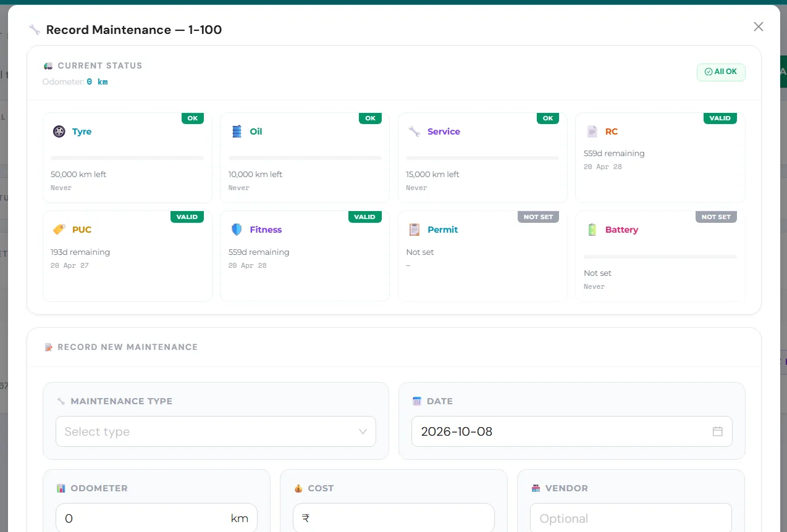This screenshot has height=532, width=787.
Task: Click the truck icon beside Current Status
Action: coord(48,65)
